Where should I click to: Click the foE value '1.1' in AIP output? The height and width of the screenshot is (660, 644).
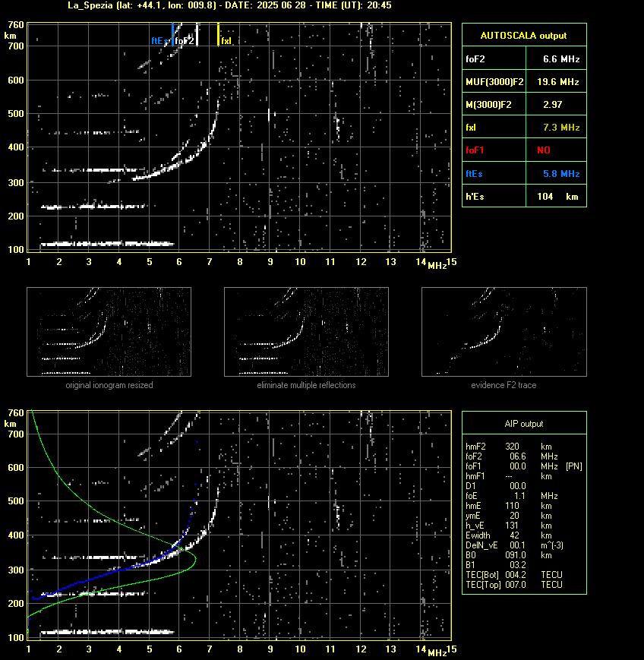(519, 496)
